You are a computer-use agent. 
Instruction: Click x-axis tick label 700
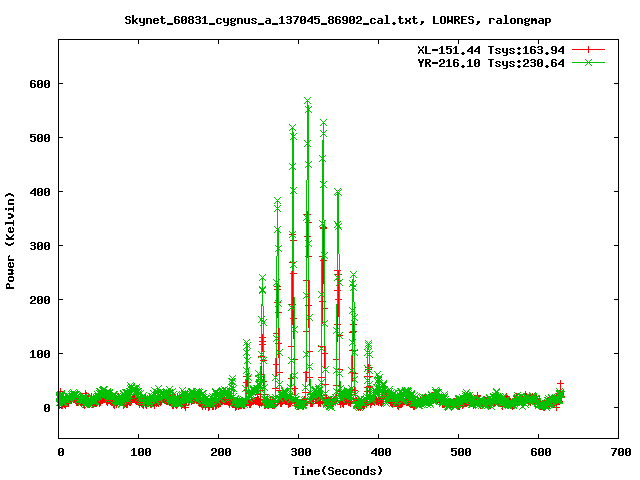click(621, 452)
